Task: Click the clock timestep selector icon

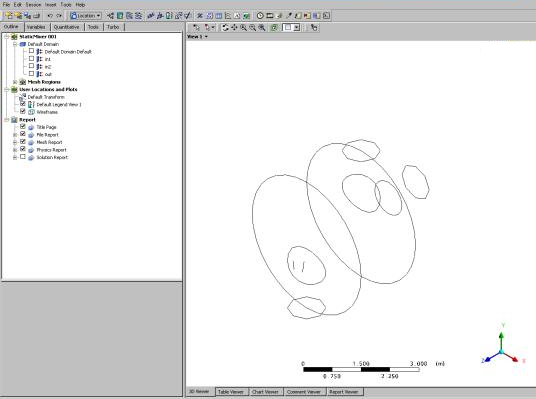Action: coord(260,16)
